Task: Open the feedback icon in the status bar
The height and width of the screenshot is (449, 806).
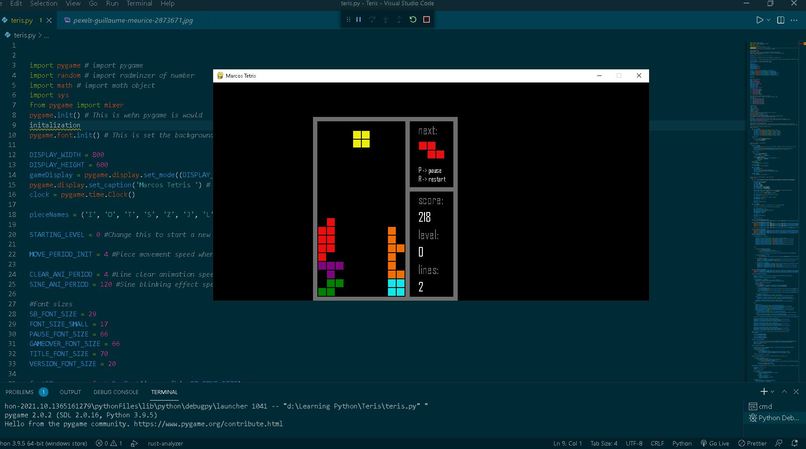Action: [779, 443]
